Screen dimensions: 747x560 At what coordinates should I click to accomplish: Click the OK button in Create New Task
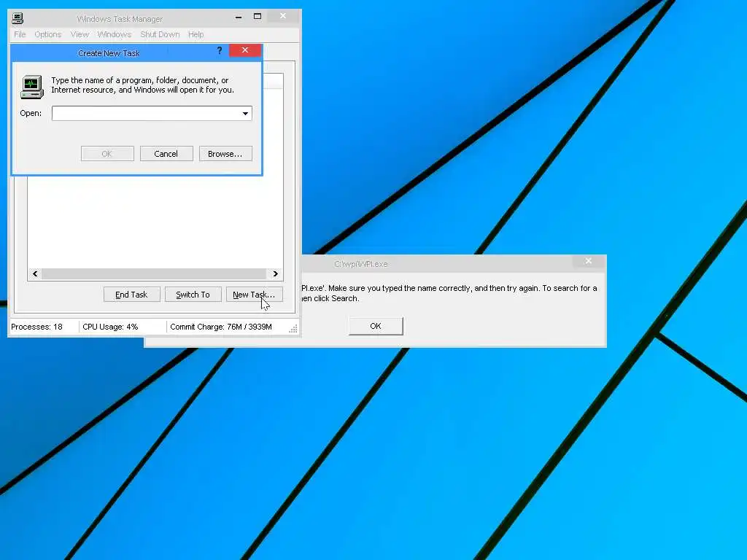(x=107, y=154)
